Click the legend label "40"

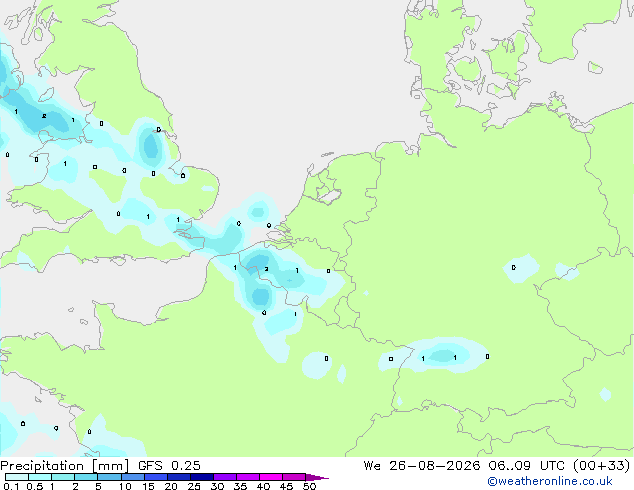click(x=263, y=486)
